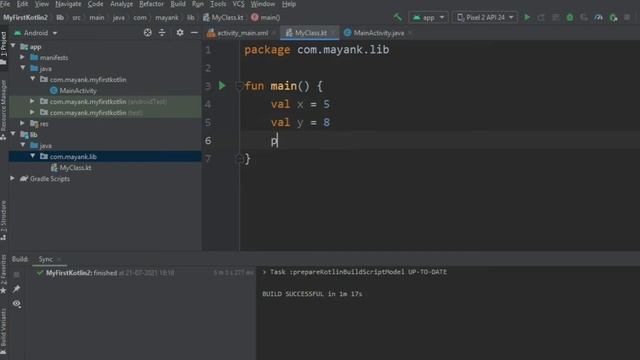640x360 pixels.
Task: Expand the manifests folder
Action: pos(23,57)
